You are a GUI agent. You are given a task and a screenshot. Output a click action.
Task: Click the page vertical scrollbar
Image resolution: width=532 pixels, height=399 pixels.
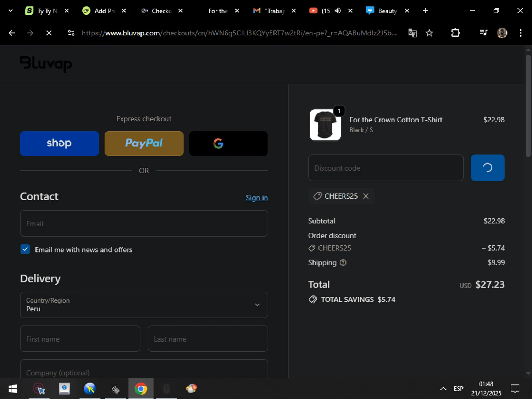[528, 106]
